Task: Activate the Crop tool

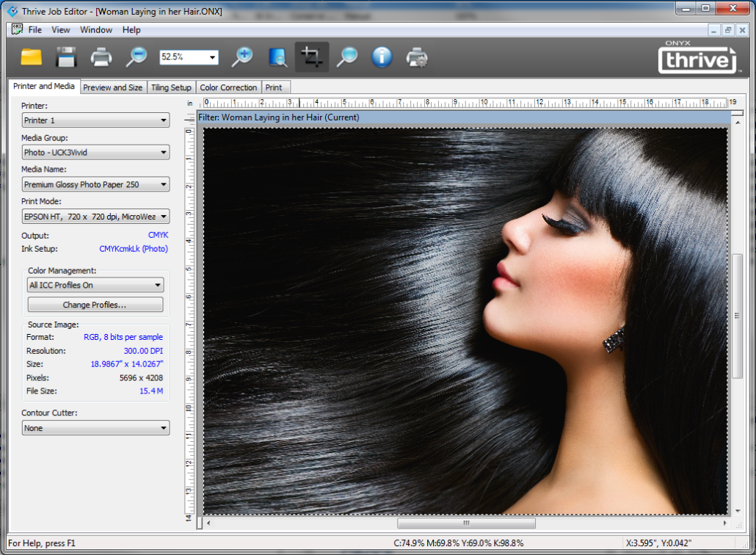Action: click(x=311, y=57)
